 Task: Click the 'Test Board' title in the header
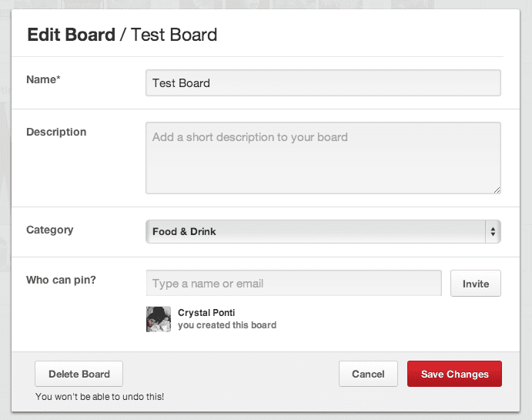point(174,35)
